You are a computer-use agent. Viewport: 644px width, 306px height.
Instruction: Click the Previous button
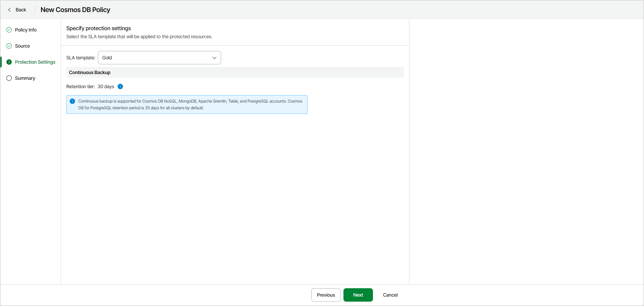tap(326, 295)
